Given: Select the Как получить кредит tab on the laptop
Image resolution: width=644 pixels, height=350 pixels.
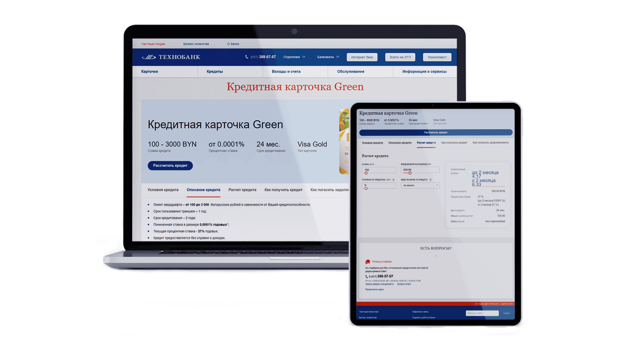Looking at the screenshot, I should pos(283,190).
